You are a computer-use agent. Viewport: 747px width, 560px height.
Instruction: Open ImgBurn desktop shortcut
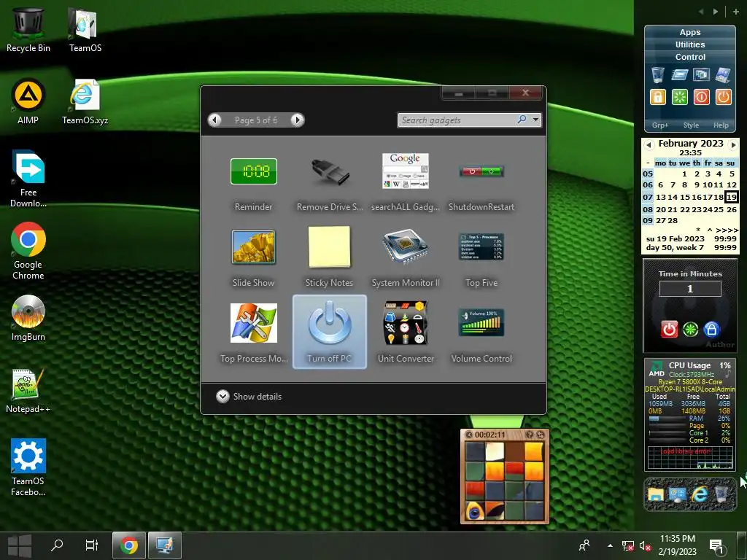pos(28,318)
